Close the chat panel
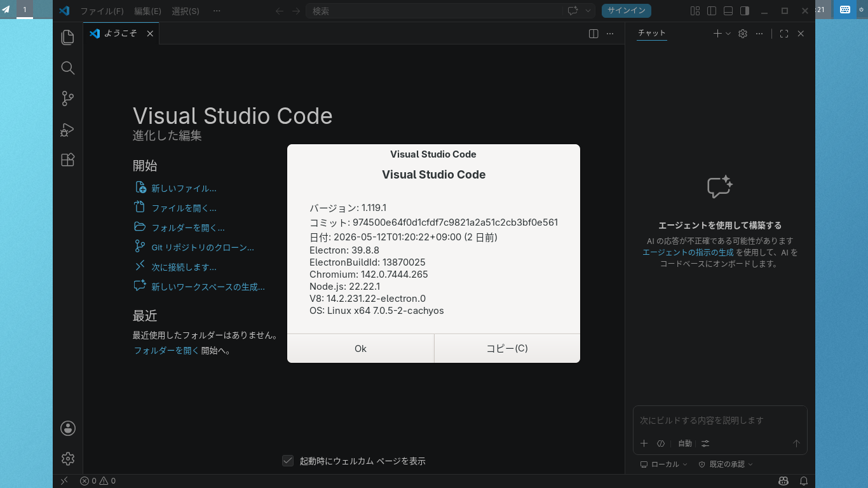Screen dimensions: 868x488 (801, 34)
